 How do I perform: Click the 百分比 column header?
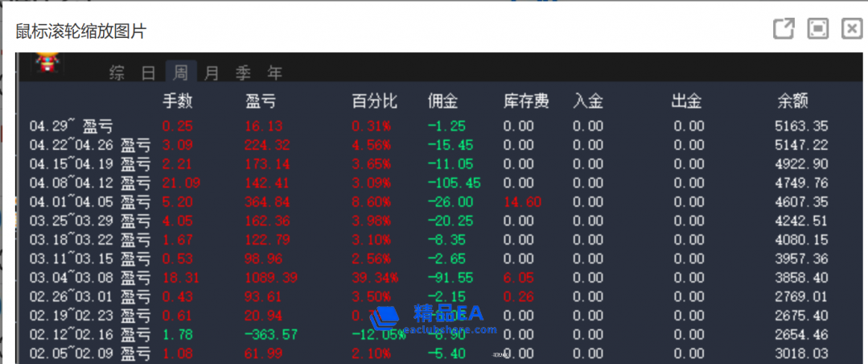(374, 101)
